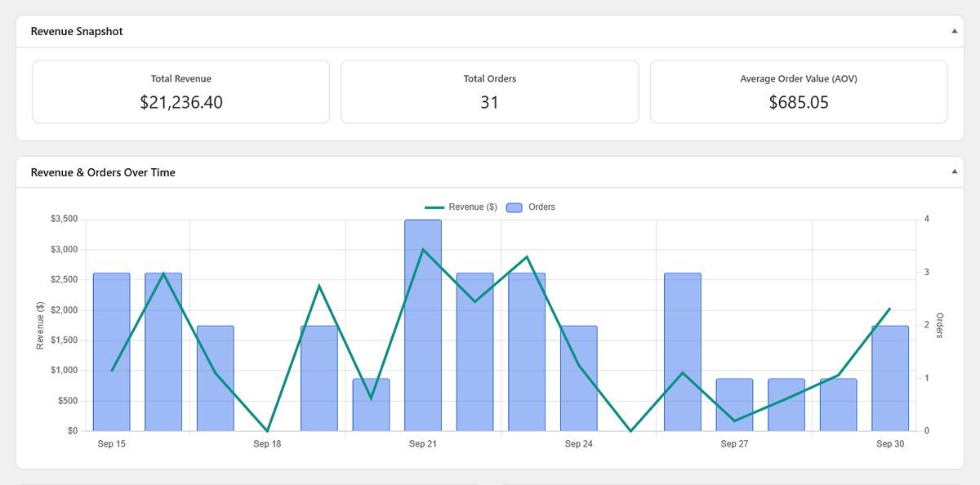The height and width of the screenshot is (485, 980).
Task: Click the Revenue Snapshot panel title
Action: click(77, 31)
